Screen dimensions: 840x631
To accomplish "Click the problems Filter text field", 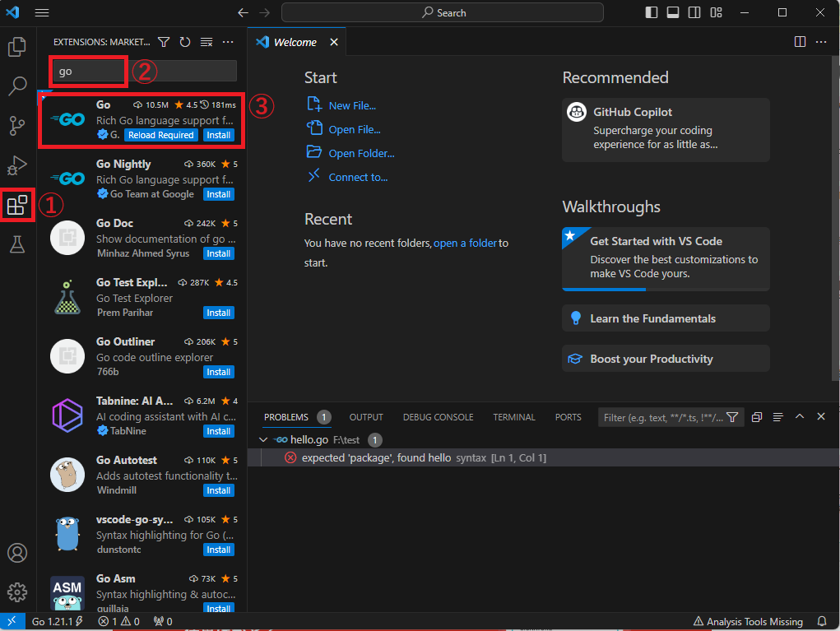I will [x=662, y=417].
